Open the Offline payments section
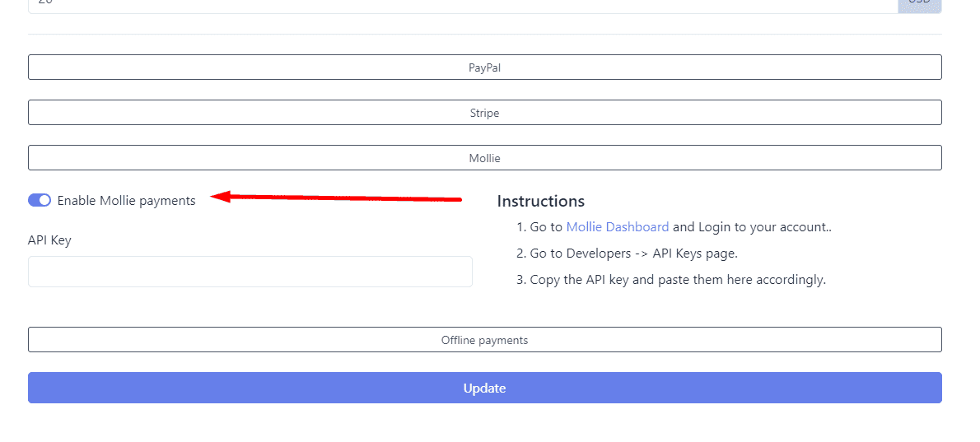980x442 pixels. click(484, 340)
